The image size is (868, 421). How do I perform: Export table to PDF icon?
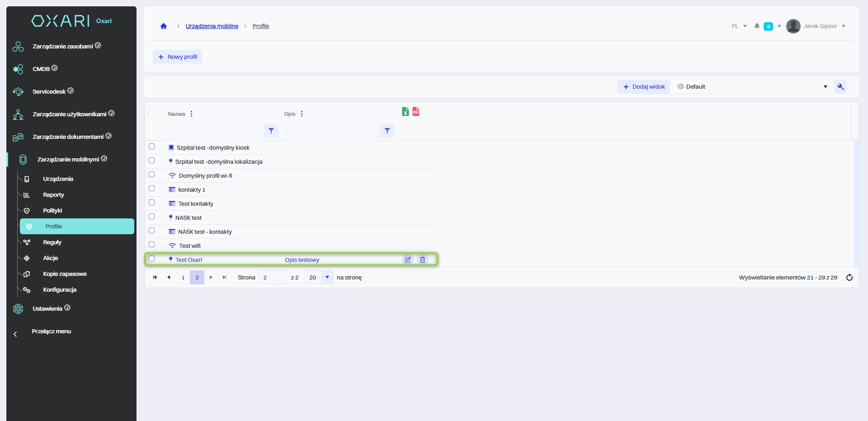(416, 112)
